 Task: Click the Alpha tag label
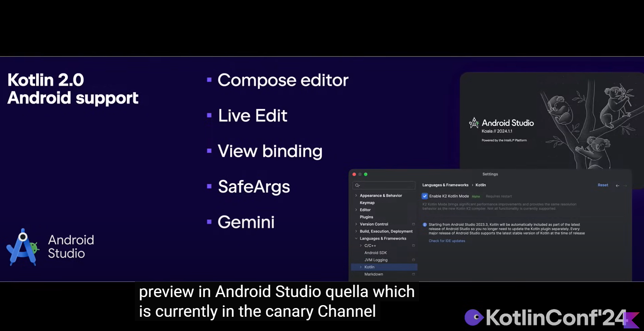pos(476,197)
